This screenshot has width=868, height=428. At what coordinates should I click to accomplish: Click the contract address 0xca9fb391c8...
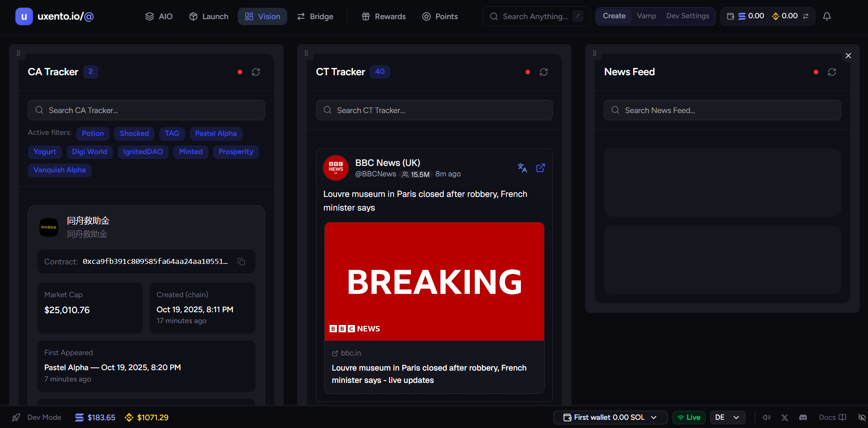pyautogui.click(x=155, y=262)
